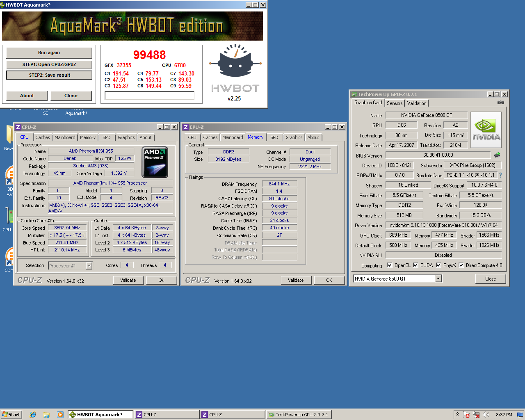Viewport: 525px width, 420px height.
Task: Click the HWBOT Aquamark taskbar button
Action: [100, 415]
